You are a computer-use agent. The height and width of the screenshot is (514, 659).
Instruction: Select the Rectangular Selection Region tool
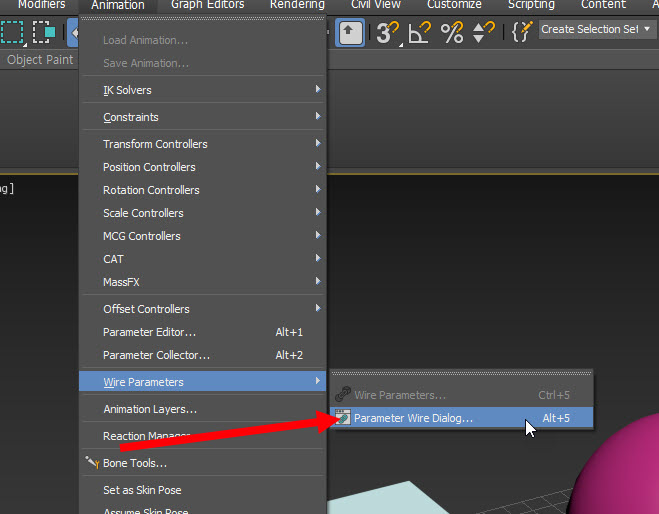12,32
